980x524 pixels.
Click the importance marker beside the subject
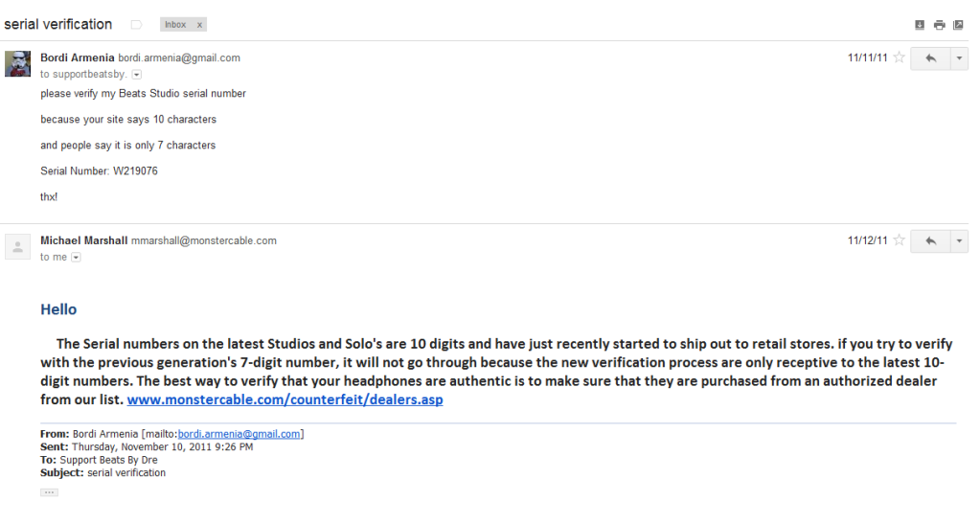pos(136,25)
